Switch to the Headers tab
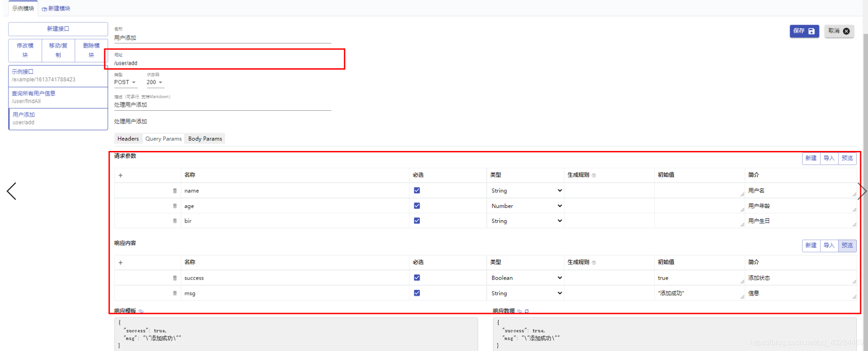The height and width of the screenshot is (351, 868). 128,139
